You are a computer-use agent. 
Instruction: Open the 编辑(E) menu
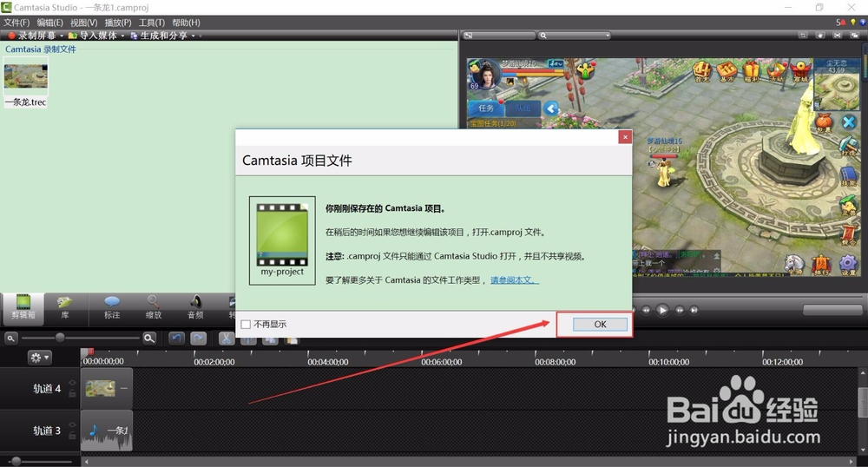click(49, 23)
